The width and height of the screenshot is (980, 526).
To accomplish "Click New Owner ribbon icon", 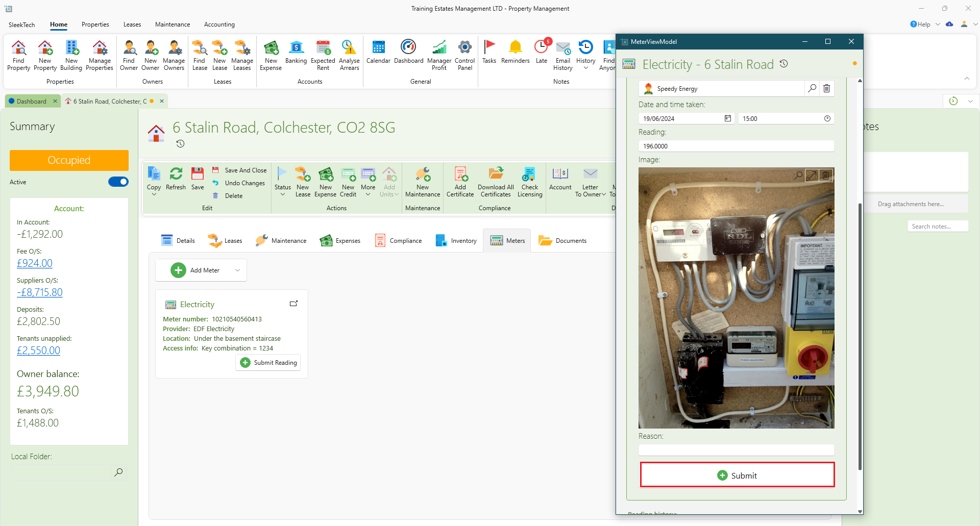I will [151, 55].
